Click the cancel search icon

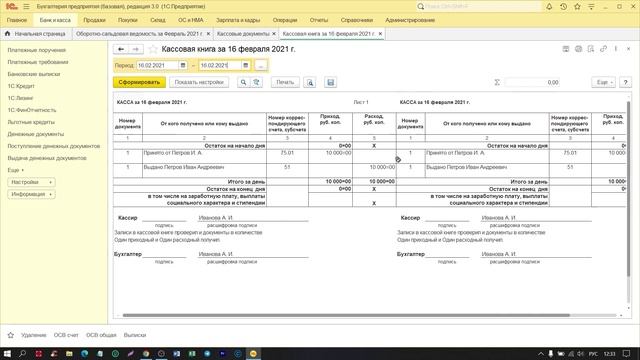tap(256, 82)
